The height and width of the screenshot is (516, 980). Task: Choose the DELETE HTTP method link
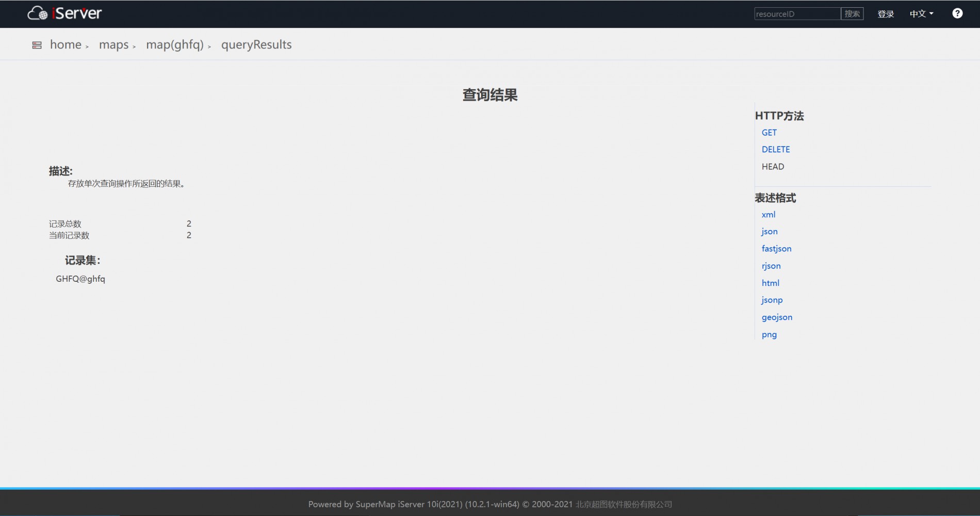(x=776, y=150)
